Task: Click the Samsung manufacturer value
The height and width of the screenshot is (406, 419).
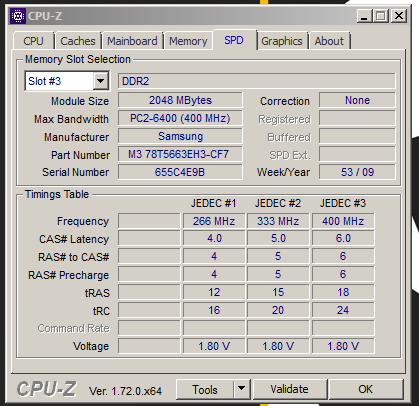Action: (180, 136)
